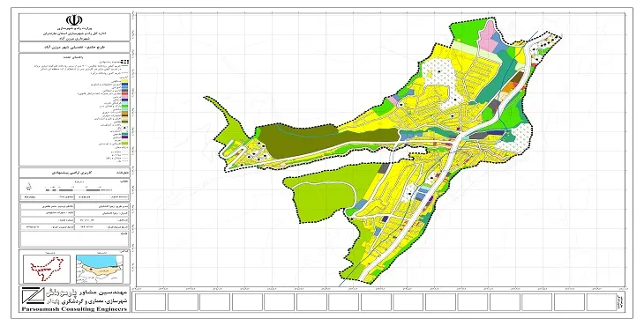This screenshot has height=326, width=644.
Task: Click the Persian plan title under the emblem block
Action: click(x=74, y=48)
